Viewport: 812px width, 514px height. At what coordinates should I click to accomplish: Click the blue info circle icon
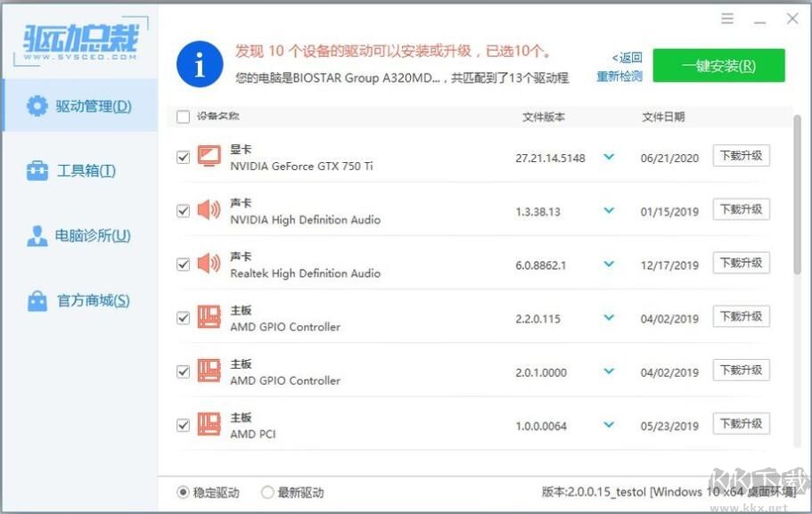pyautogui.click(x=200, y=64)
